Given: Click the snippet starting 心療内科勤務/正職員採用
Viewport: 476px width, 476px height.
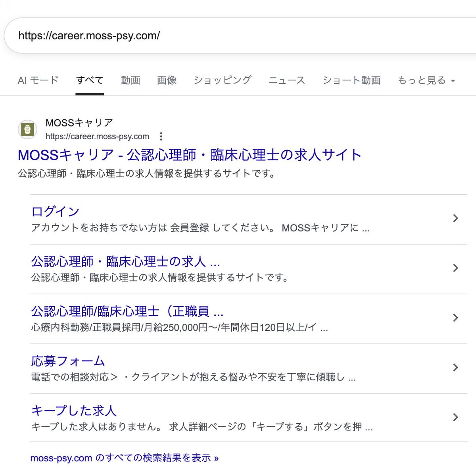Looking at the screenshot, I should [179, 328].
